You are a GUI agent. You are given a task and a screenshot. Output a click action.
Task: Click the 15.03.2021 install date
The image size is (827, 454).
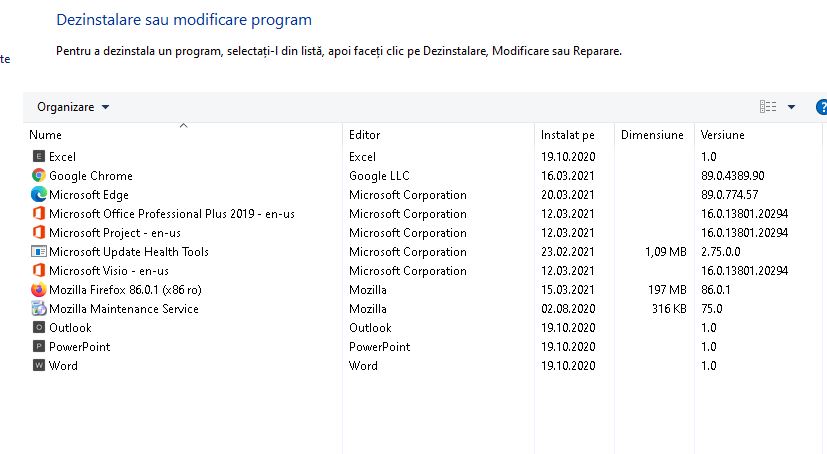tap(568, 289)
